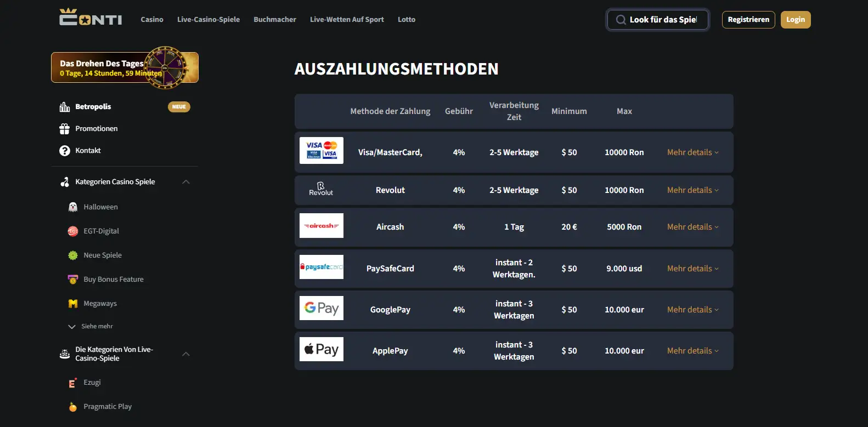Viewport: 868px width, 427px height.
Task: Click the Kontakt question mark icon
Action: [65, 151]
